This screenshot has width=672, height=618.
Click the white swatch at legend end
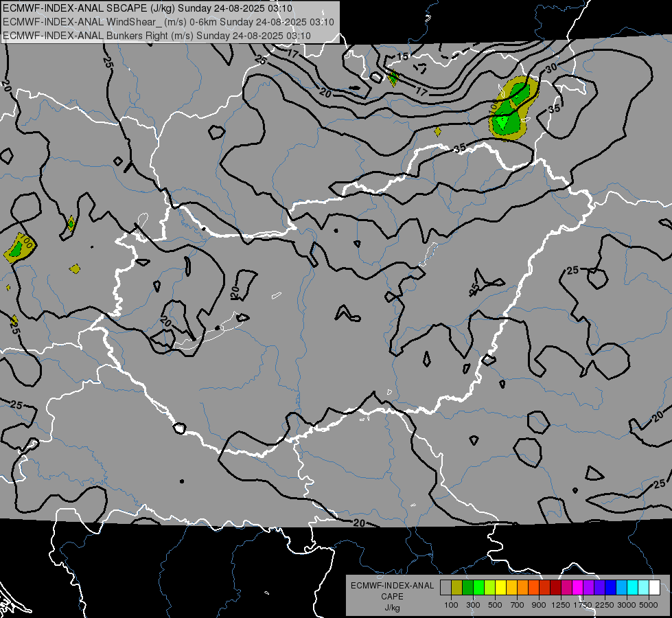655,587
